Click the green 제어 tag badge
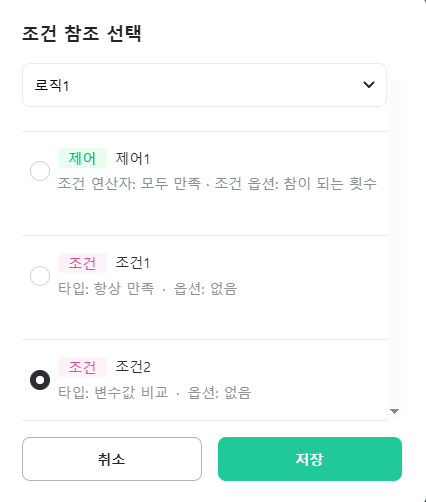 click(82, 158)
